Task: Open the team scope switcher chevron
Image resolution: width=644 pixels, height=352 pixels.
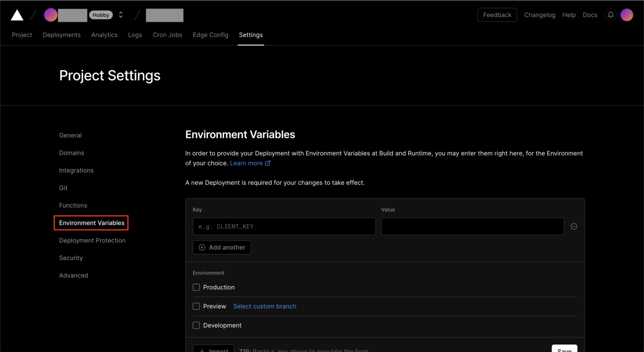Action: 121,15
